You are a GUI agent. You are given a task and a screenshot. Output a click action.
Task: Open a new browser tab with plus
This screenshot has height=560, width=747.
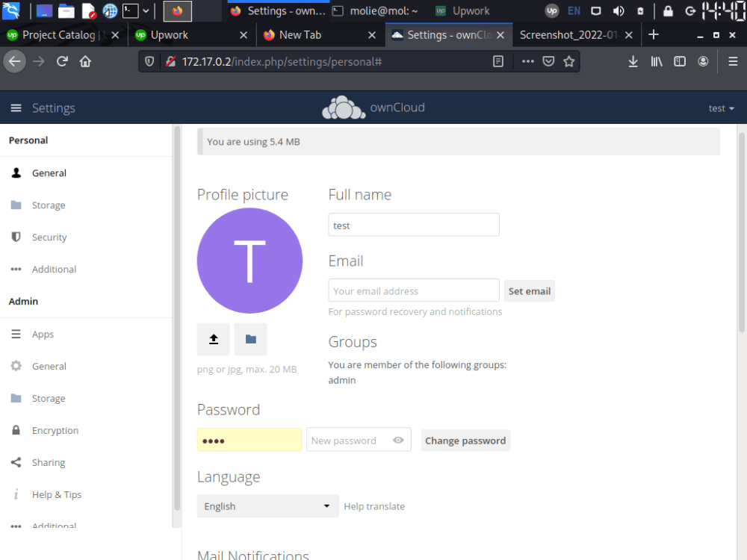click(x=654, y=35)
